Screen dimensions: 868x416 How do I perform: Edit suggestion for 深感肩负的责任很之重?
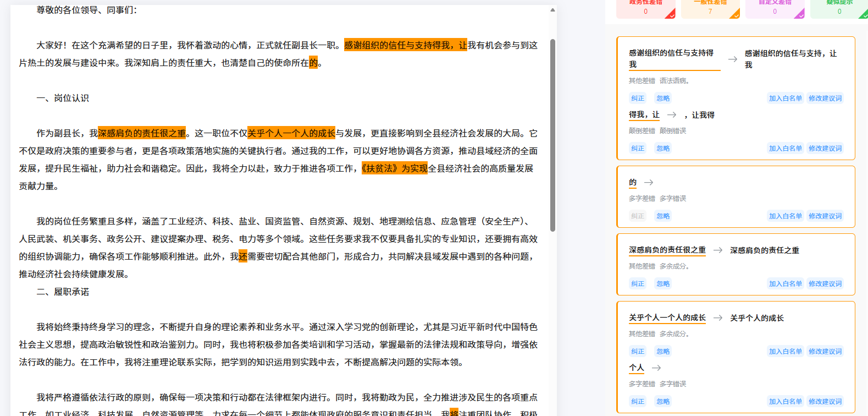pyautogui.click(x=825, y=284)
